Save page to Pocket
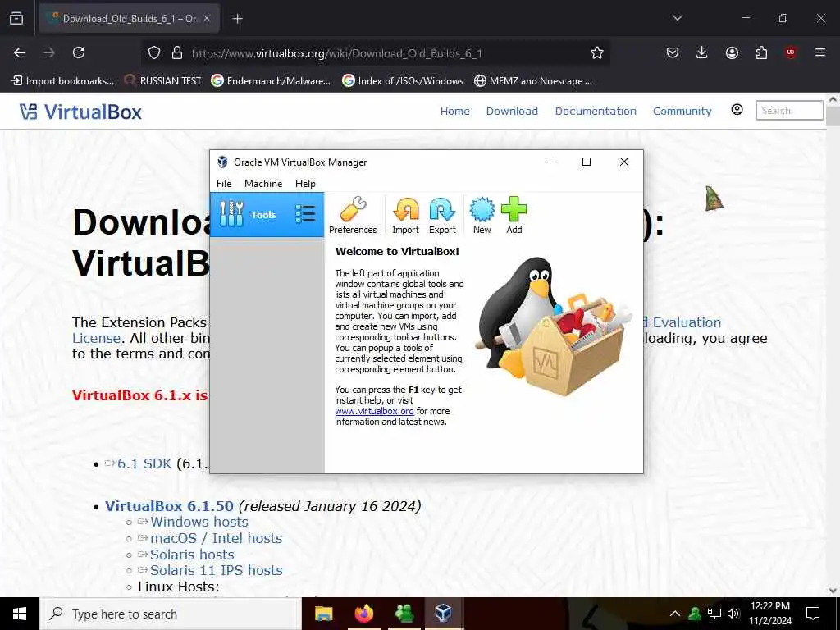This screenshot has height=630, width=840. pos(673,52)
